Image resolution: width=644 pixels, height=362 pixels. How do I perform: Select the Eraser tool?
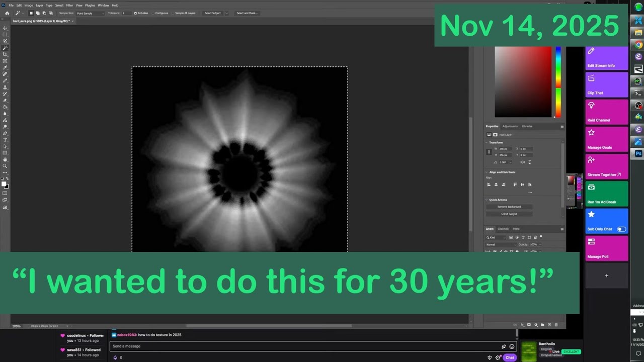(5, 100)
